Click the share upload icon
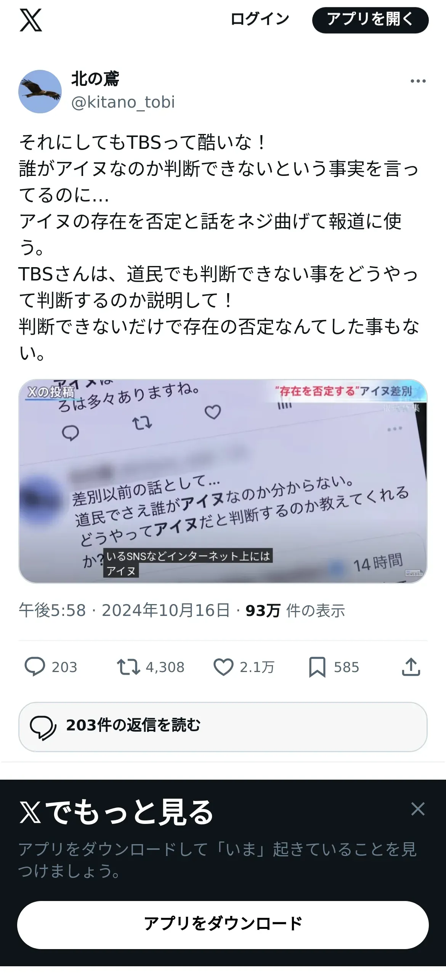 click(411, 667)
